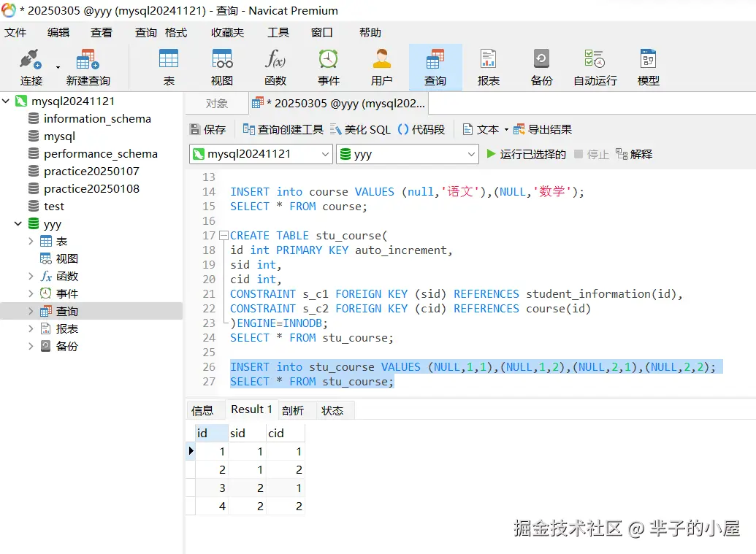Click the id column header
This screenshot has width=756, height=554.
(211, 433)
